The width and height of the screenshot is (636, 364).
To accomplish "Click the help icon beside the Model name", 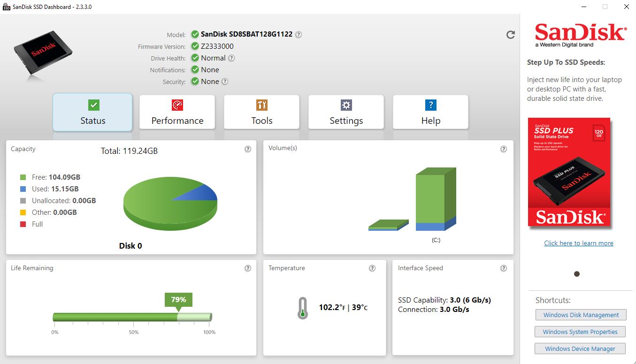I will click(x=299, y=34).
